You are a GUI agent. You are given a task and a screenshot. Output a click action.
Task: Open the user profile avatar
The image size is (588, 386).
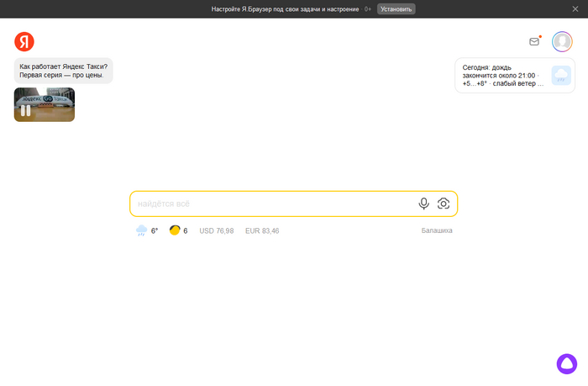coord(562,42)
